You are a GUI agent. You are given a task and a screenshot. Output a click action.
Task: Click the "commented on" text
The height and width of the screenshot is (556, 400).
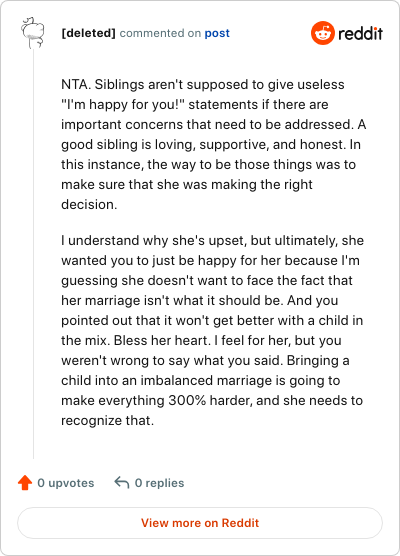click(x=160, y=33)
